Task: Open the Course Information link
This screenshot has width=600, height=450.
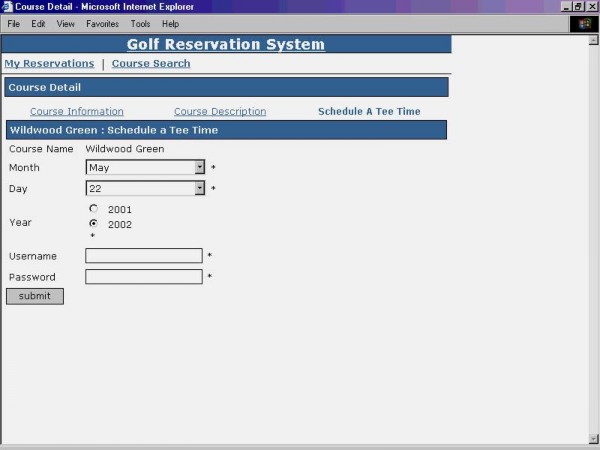Action: coord(76,112)
